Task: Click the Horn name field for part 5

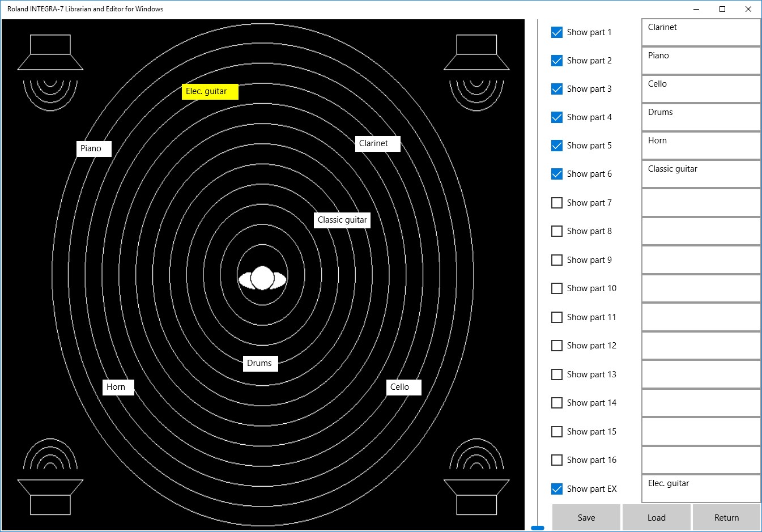Action: pos(701,146)
